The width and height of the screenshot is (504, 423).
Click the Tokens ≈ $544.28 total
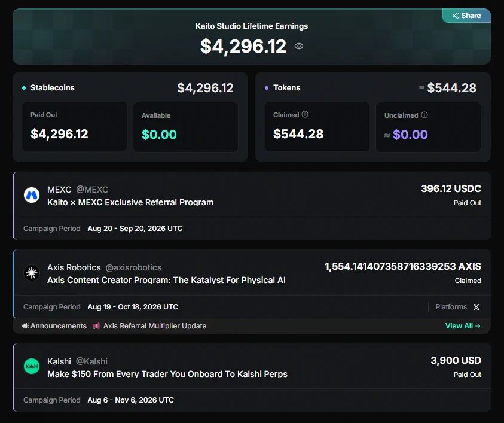pos(448,88)
